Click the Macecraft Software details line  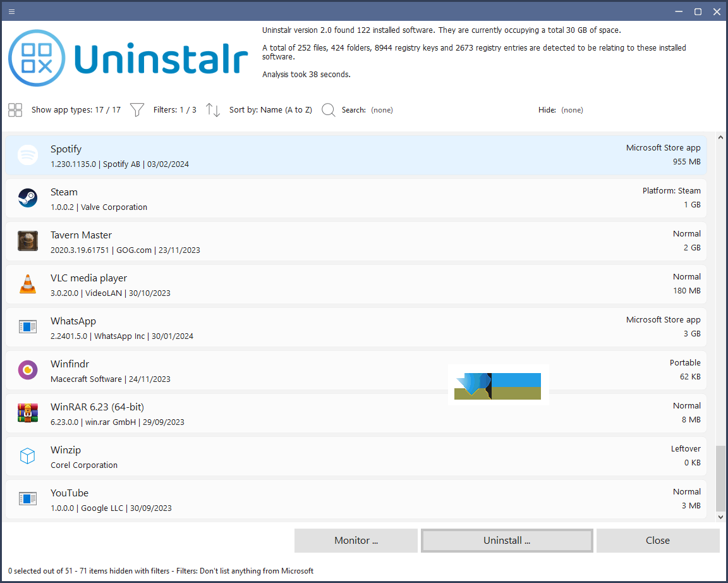(x=111, y=379)
